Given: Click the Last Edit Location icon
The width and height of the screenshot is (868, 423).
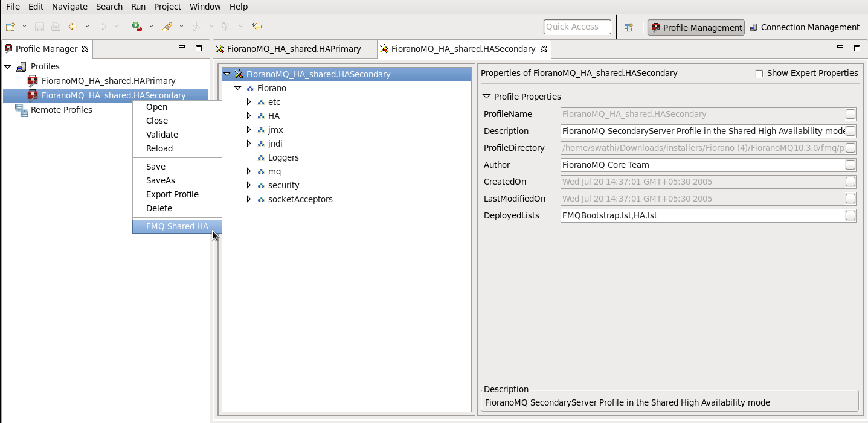Looking at the screenshot, I should 257,27.
